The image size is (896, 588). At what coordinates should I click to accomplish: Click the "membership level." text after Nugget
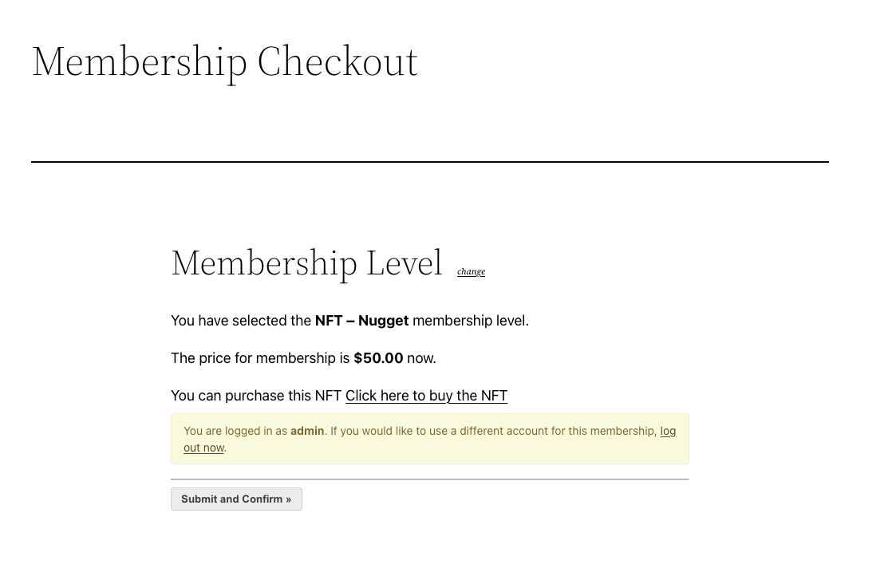click(x=470, y=321)
